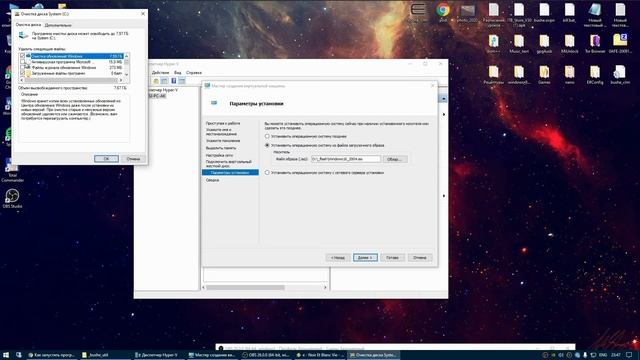Screen dimensions: 640x360
Task: Click Настройка сети step in wizard sidebar
Action: (220, 156)
